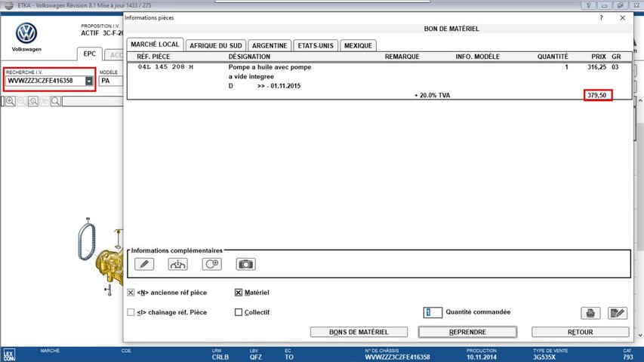Viewport: 644px width, 362px height.
Task: Click designation Pompe a huile avec pompe
Action: 270,67
